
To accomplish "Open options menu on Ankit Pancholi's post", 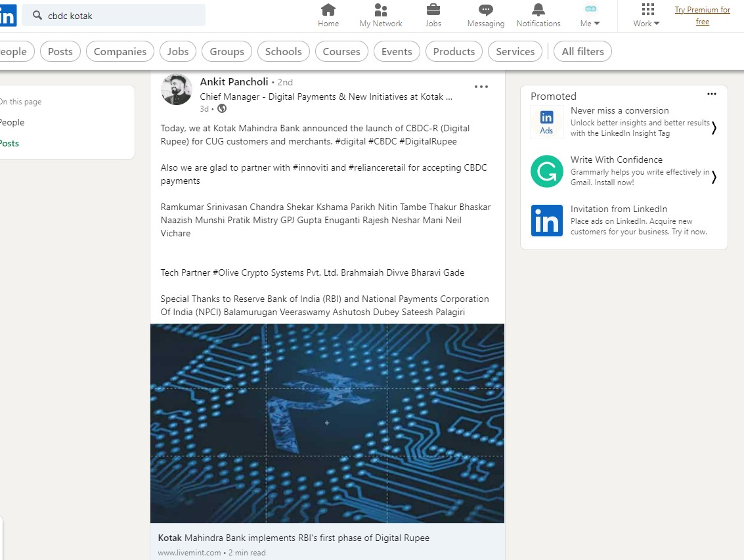I will pos(481,86).
